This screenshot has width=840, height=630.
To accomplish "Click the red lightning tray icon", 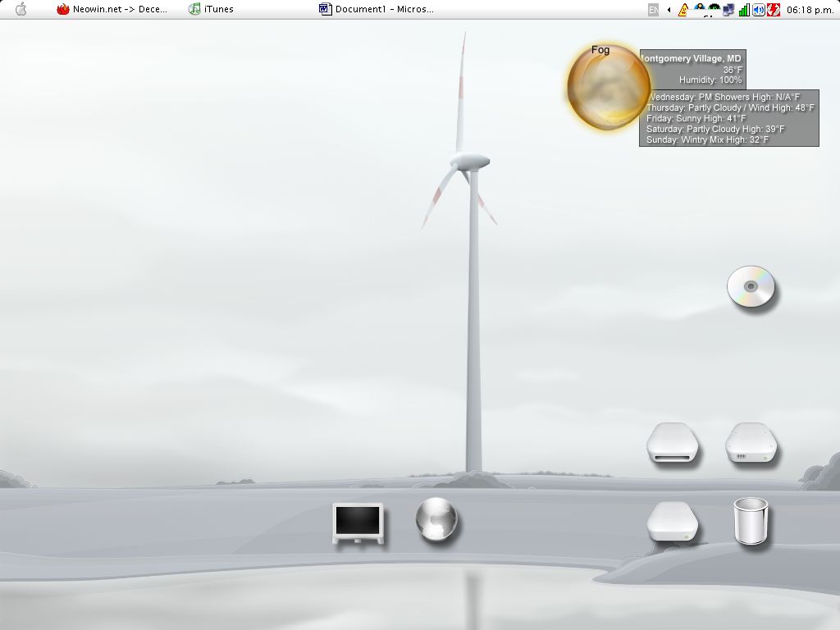I will (x=773, y=10).
